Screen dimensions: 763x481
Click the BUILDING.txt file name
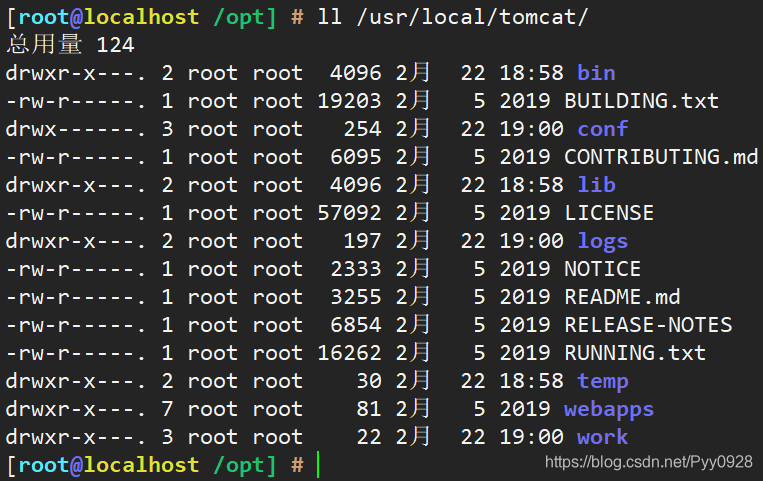pyautogui.click(x=641, y=101)
